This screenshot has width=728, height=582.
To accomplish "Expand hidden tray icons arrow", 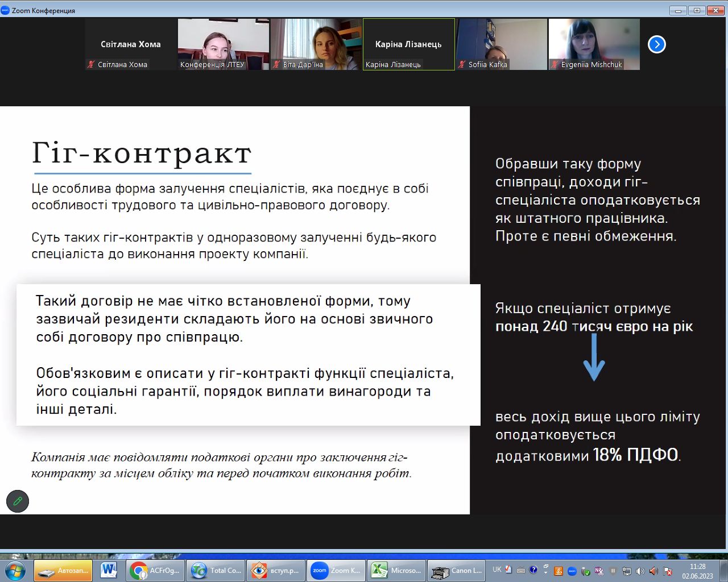I will pyautogui.click(x=545, y=570).
